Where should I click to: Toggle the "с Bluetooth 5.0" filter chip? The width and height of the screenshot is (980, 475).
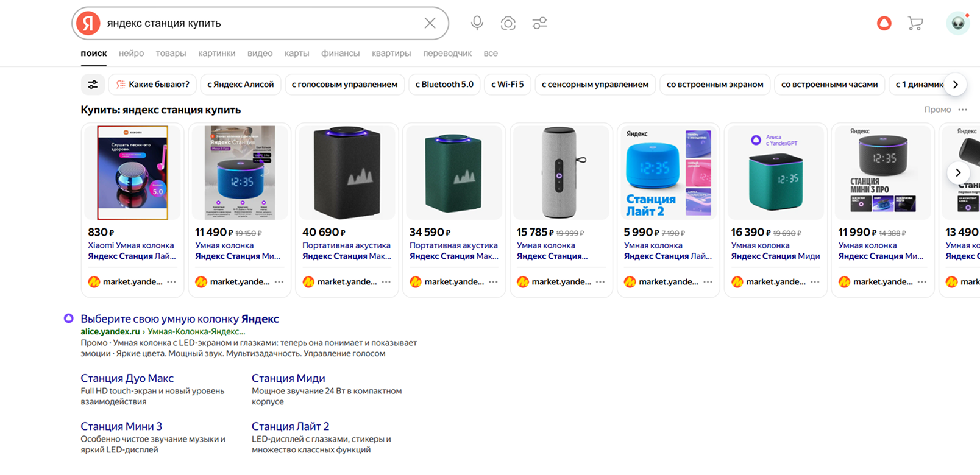point(444,85)
